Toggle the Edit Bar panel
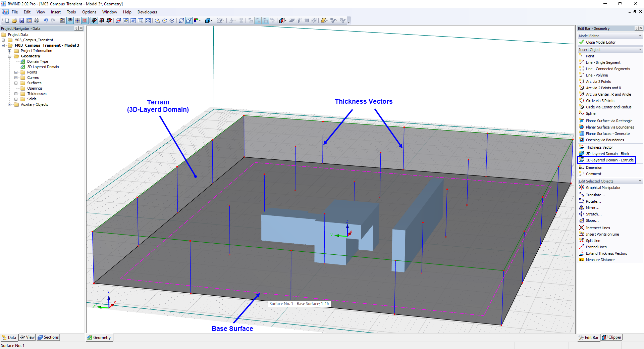Screen dimensions: 644x349 point(589,337)
